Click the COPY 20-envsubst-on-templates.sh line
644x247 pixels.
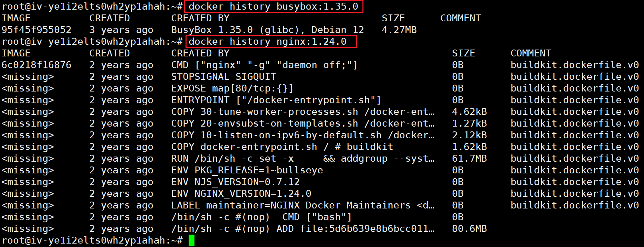pos(303,124)
